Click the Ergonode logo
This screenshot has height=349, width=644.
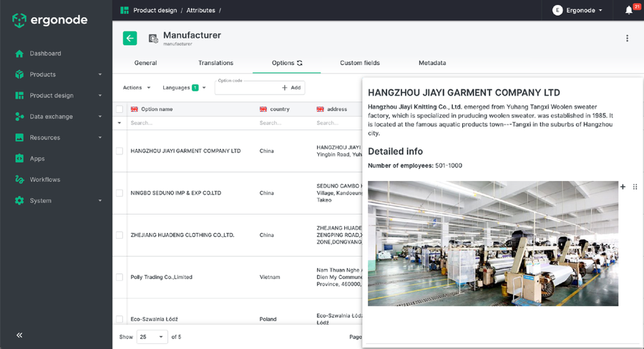[49, 20]
